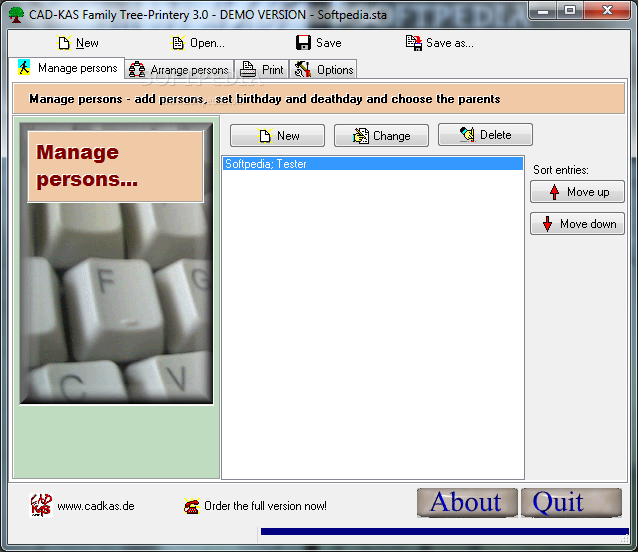638x552 pixels.
Task: Click the red telephone order icon
Action: tap(191, 506)
